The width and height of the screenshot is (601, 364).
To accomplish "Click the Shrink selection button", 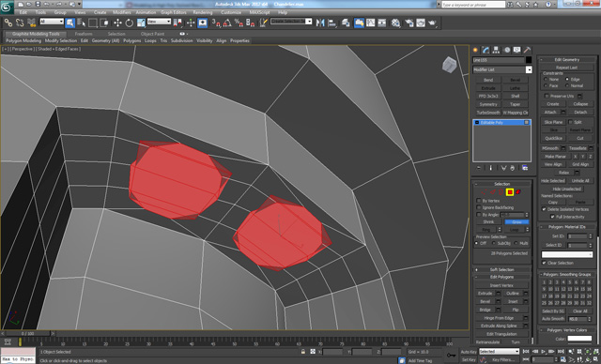I will [x=488, y=222].
